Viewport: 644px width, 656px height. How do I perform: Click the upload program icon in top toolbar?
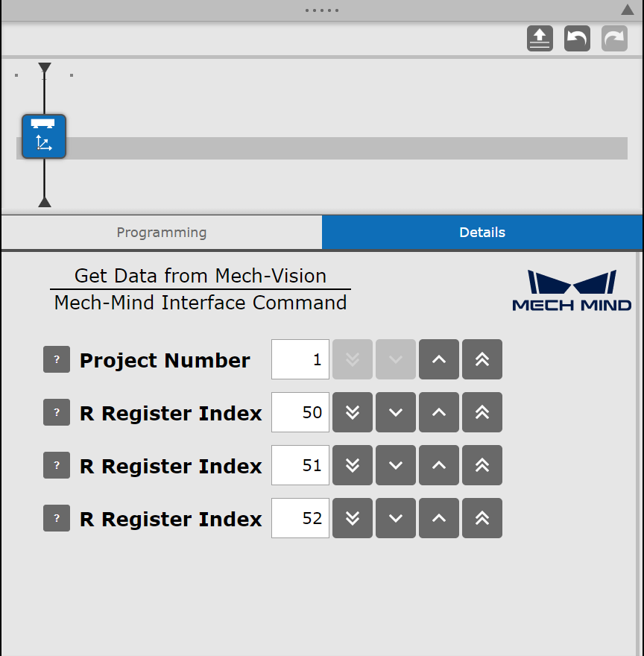coord(540,39)
